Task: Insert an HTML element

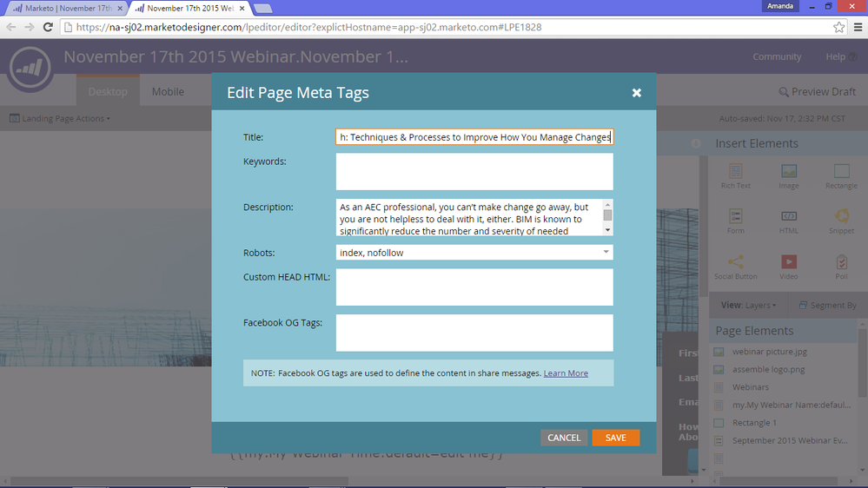Action: click(x=788, y=222)
